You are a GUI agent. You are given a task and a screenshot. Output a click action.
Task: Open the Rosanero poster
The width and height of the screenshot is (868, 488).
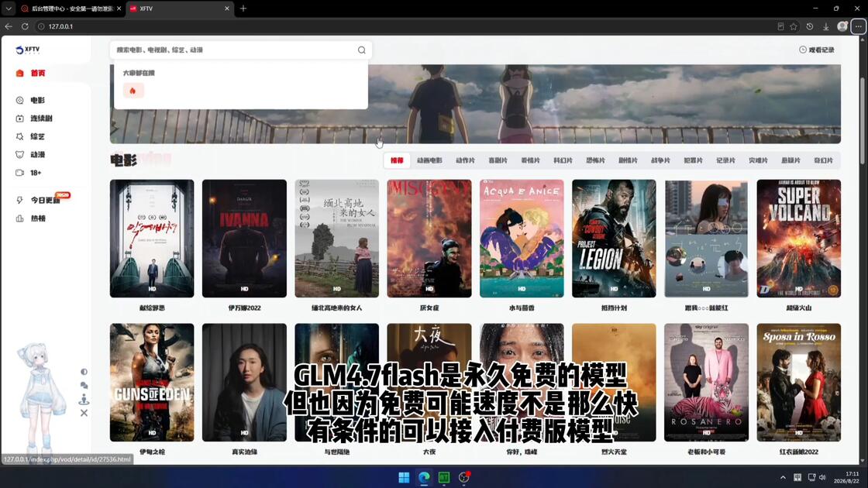[x=706, y=383]
